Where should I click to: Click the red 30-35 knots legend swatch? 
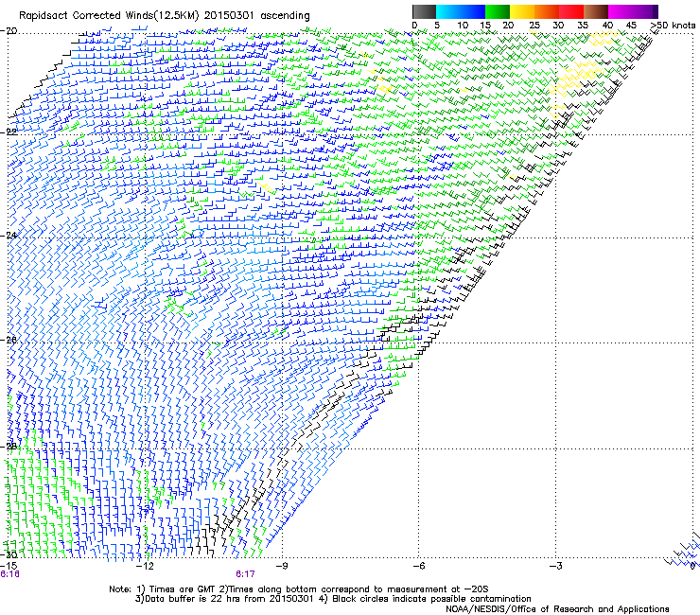click(x=571, y=11)
